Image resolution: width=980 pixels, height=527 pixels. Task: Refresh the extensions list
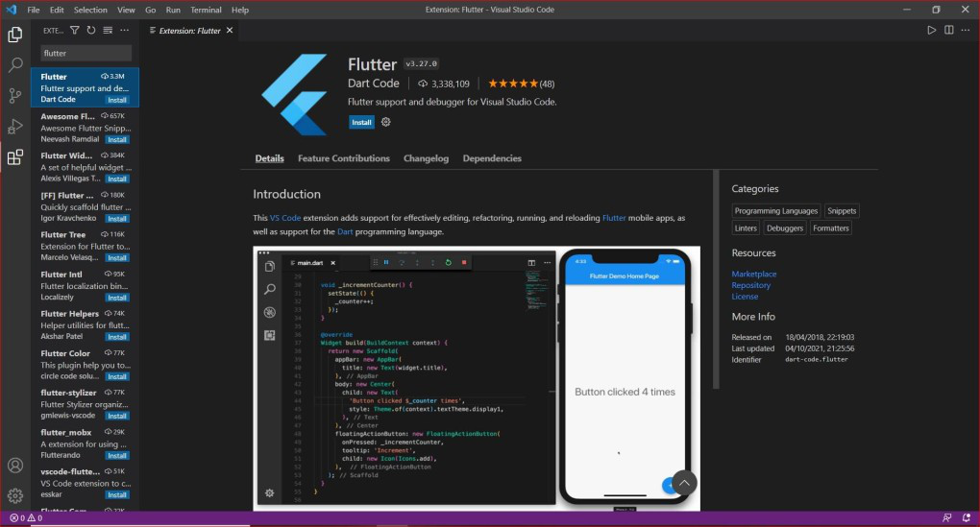pyautogui.click(x=91, y=30)
